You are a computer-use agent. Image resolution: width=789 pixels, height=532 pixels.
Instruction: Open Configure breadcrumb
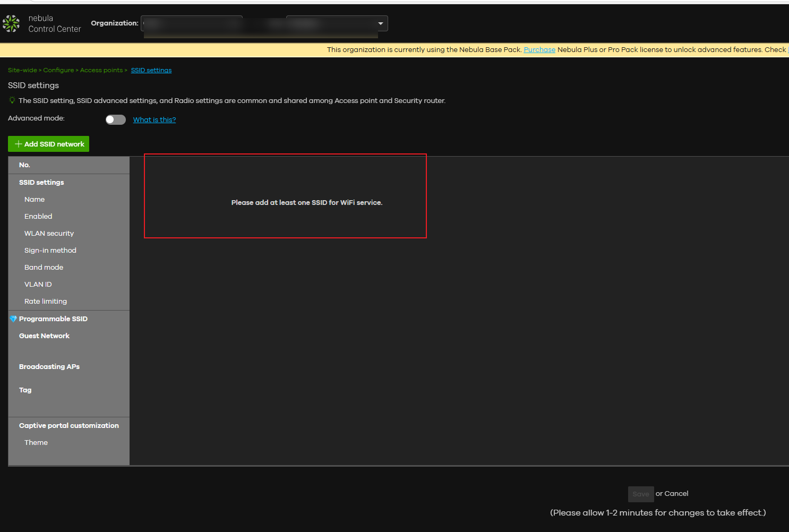point(58,70)
